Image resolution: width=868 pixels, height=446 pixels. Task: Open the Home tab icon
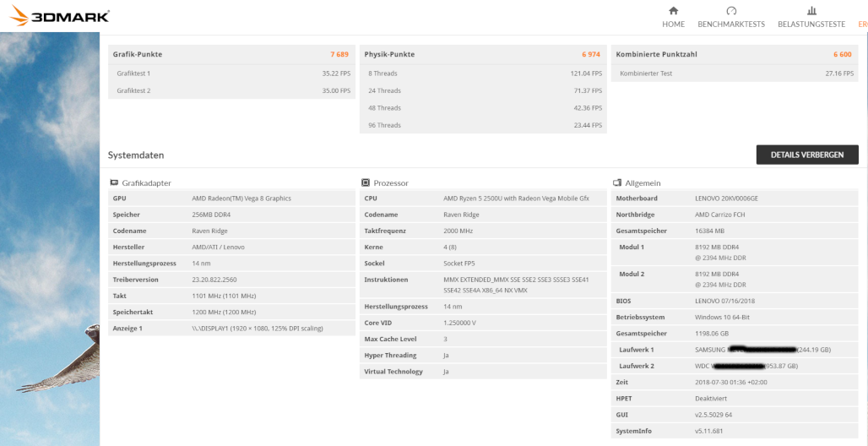tap(673, 10)
